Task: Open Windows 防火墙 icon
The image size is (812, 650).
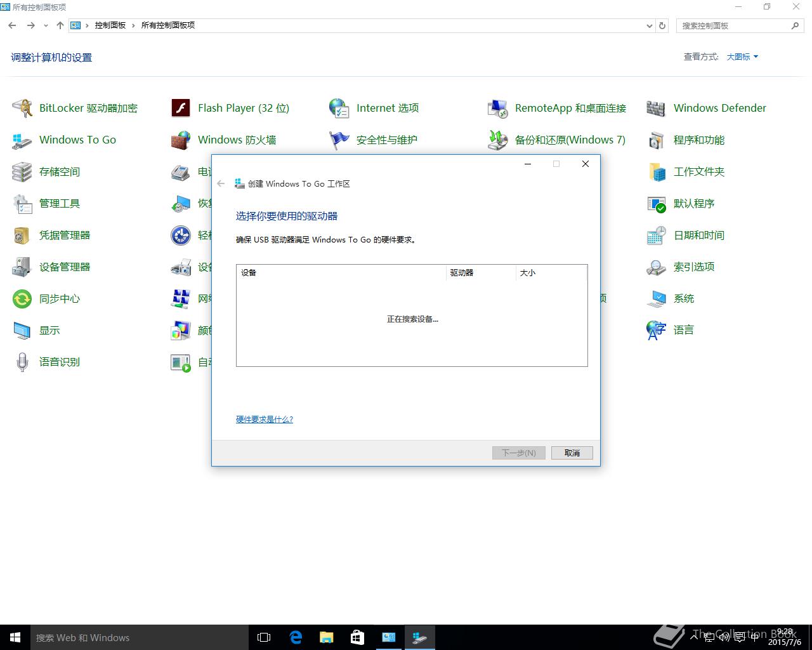Action: [181, 140]
